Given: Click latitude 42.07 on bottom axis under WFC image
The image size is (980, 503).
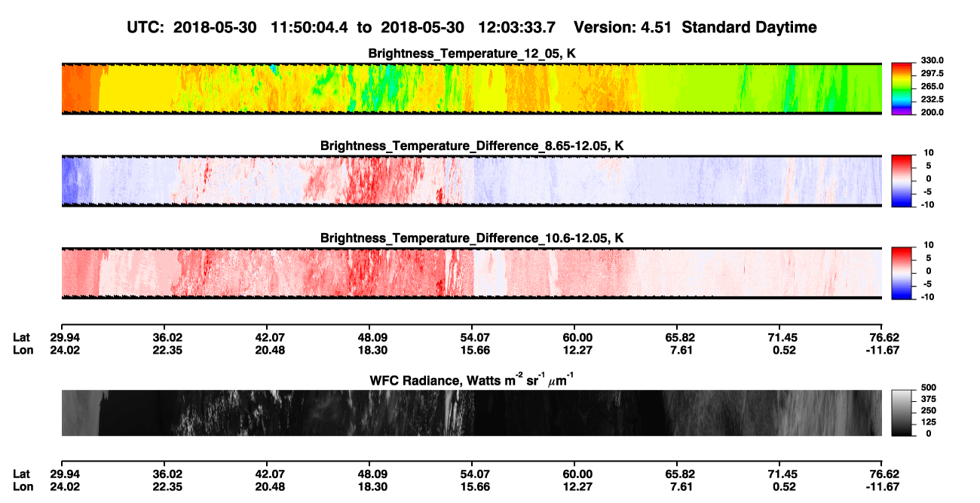Looking at the screenshot, I should (266, 474).
